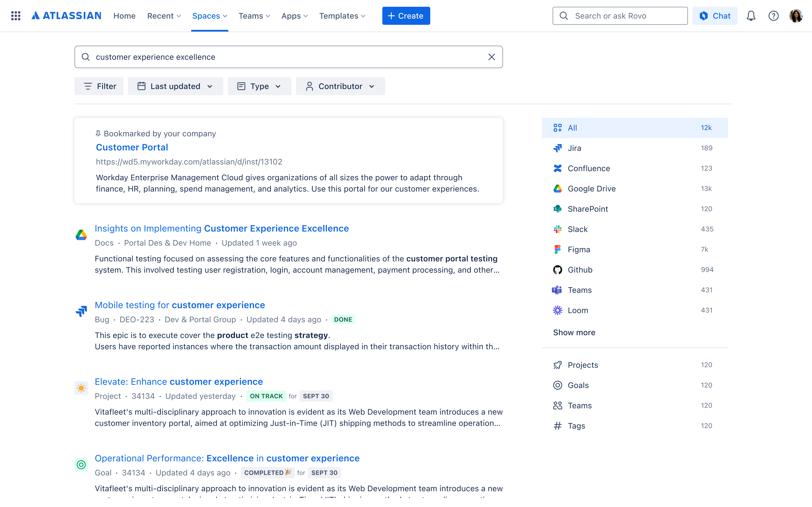Click Show more to reveal additional sources
812x507 pixels.
(x=574, y=332)
